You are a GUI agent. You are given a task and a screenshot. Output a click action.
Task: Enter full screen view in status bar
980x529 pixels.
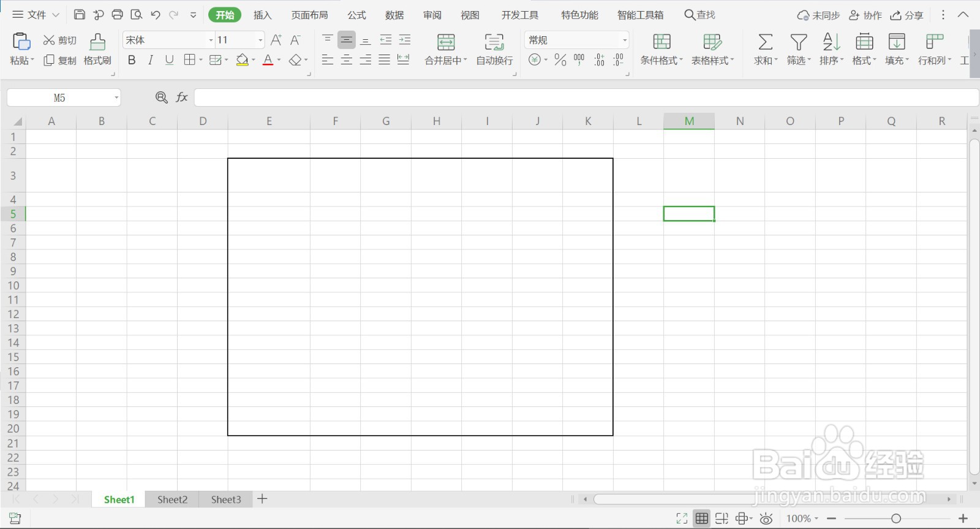(x=682, y=519)
